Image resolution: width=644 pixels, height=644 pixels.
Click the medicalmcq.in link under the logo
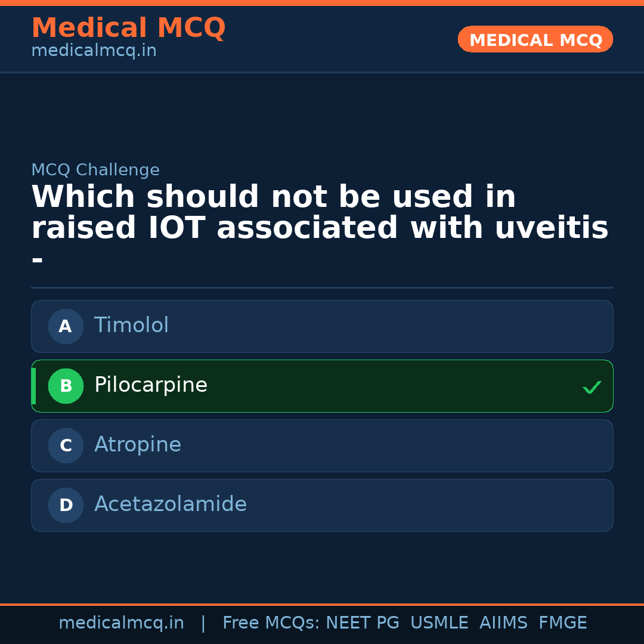[93, 51]
